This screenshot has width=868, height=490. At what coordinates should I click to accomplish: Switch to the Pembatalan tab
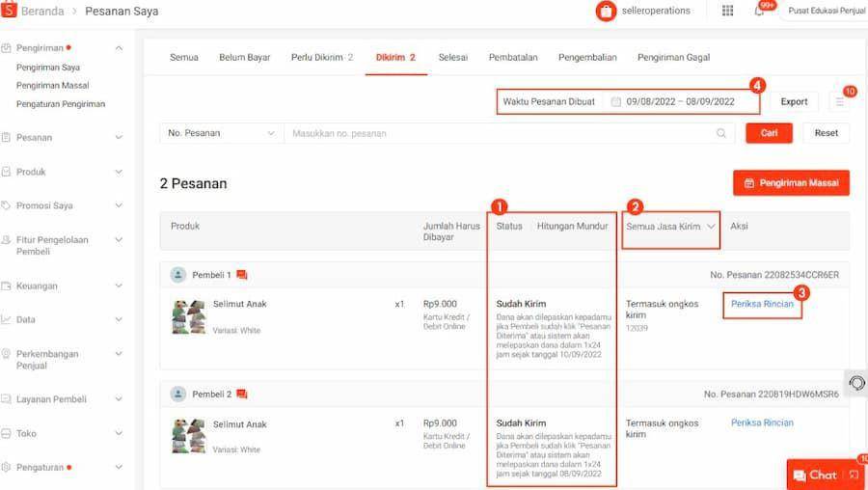pos(513,57)
